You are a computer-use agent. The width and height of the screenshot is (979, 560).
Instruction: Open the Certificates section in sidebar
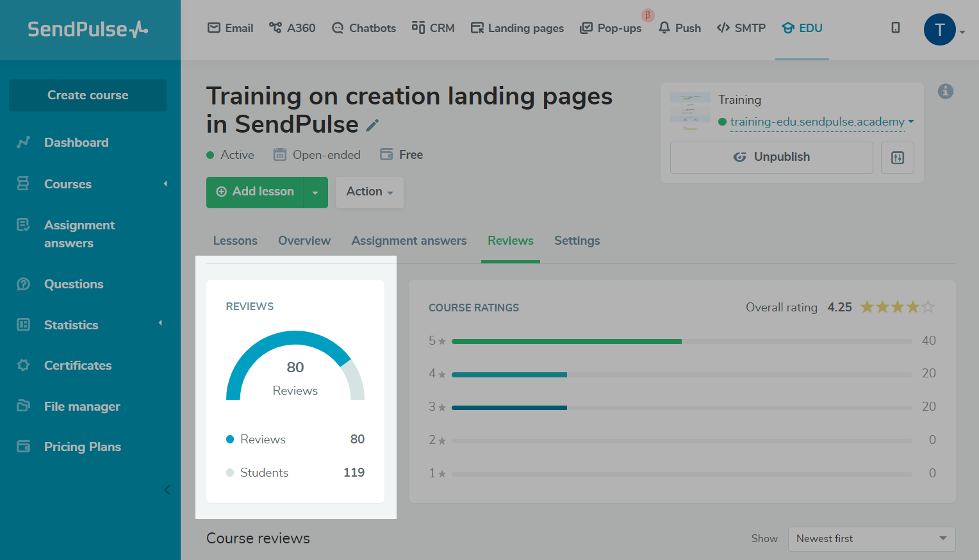pyautogui.click(x=78, y=365)
